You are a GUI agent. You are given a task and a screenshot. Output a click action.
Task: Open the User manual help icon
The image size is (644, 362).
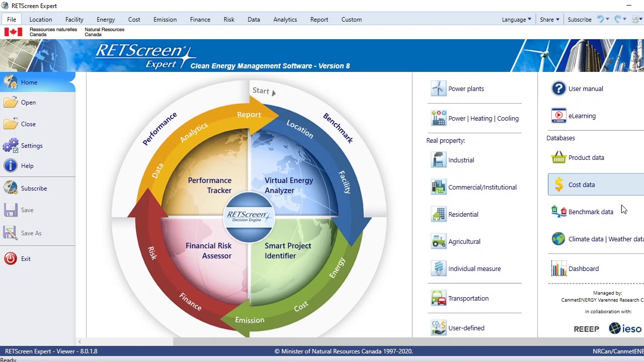[x=558, y=88]
